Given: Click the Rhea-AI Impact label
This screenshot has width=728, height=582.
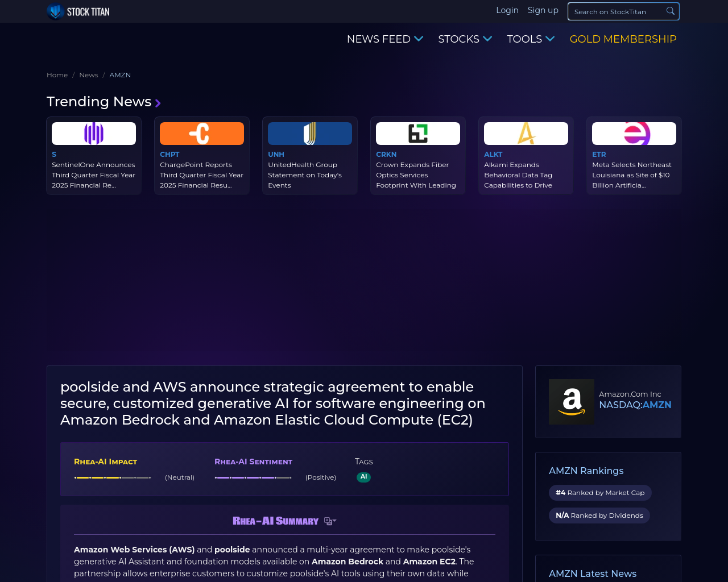Looking at the screenshot, I should pyautogui.click(x=106, y=462).
